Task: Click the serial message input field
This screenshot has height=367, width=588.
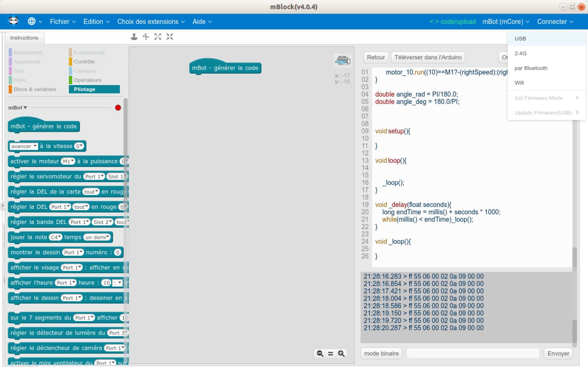Action: [473, 353]
